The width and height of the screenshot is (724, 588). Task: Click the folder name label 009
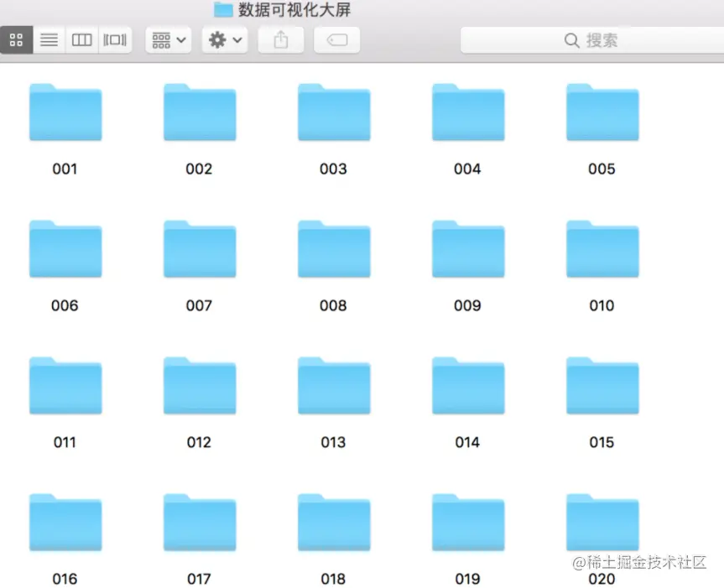coord(467,305)
